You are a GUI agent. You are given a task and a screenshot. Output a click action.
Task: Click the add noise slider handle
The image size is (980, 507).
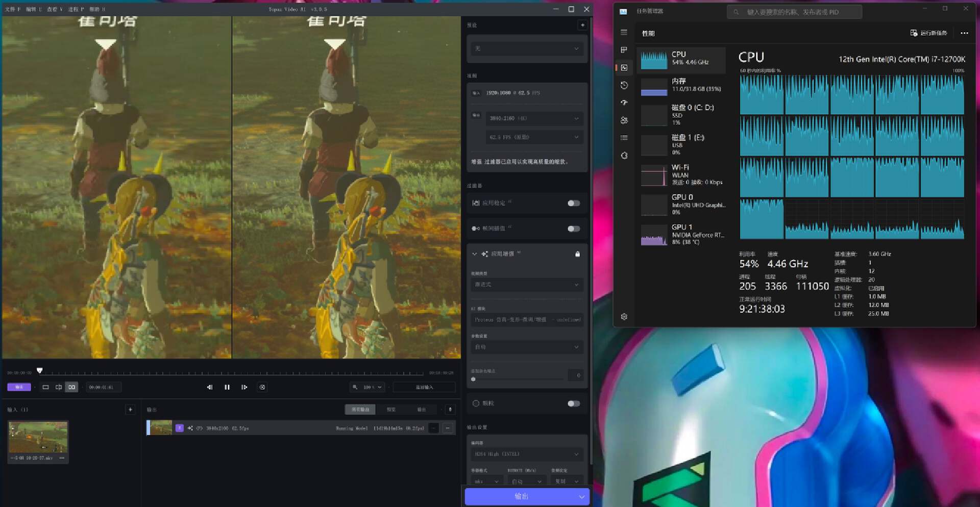473,379
